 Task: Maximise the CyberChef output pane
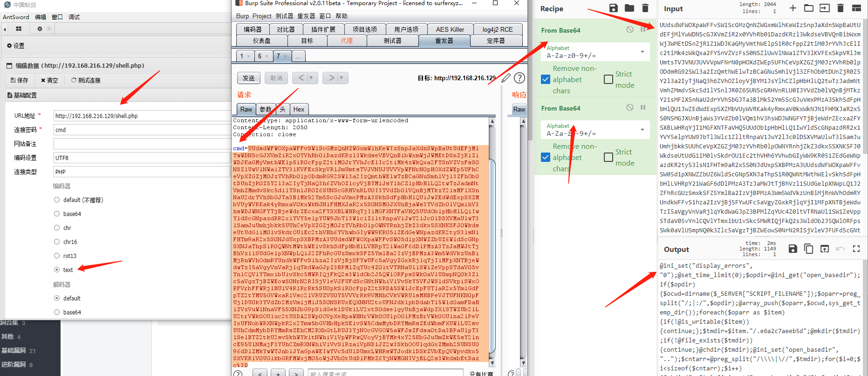coord(856,249)
